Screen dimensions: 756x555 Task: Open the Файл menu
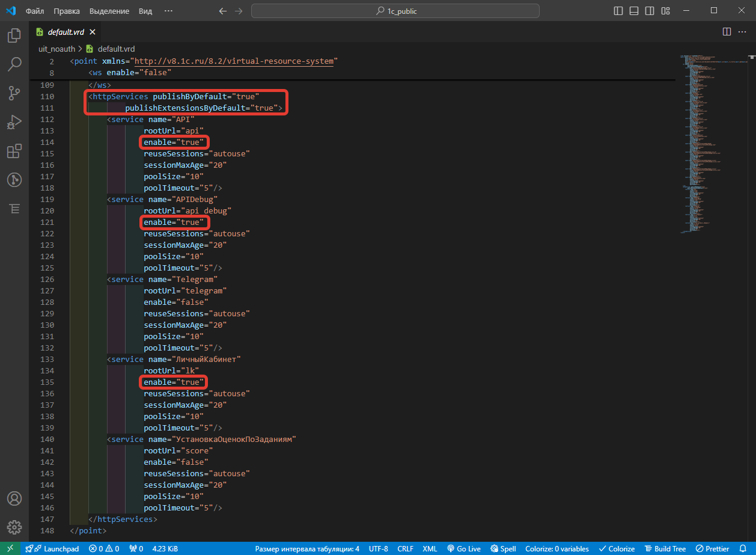[35, 11]
